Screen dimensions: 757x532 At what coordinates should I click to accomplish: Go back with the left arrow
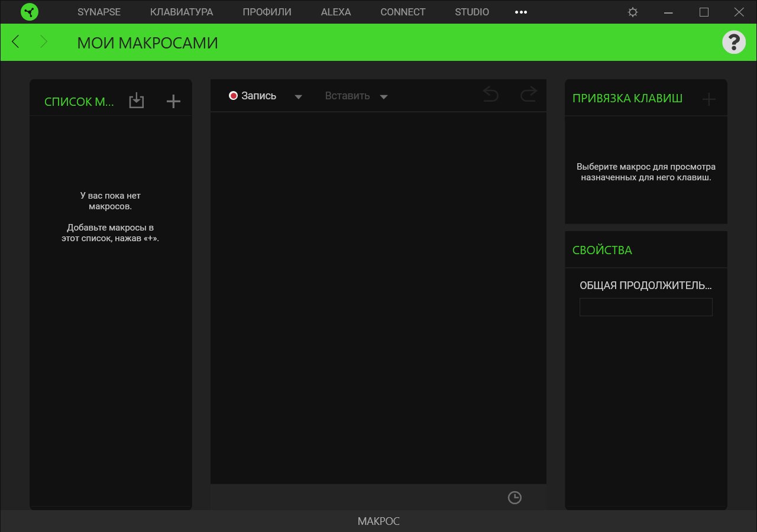click(15, 41)
